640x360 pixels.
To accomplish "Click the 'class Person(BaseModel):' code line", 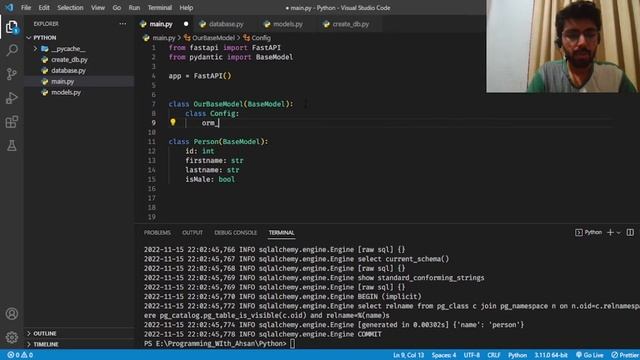I will 218,142.
